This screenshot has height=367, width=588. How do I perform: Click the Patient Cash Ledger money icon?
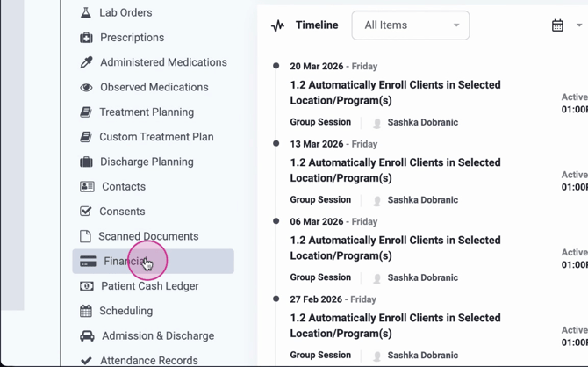tap(86, 286)
